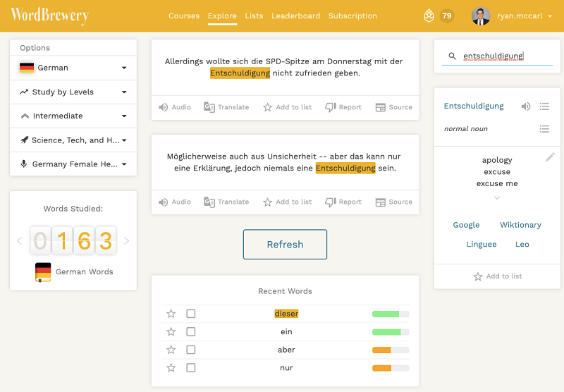Look up the word on Google
Image resolution: width=564 pixels, height=392 pixels.
coord(466,225)
